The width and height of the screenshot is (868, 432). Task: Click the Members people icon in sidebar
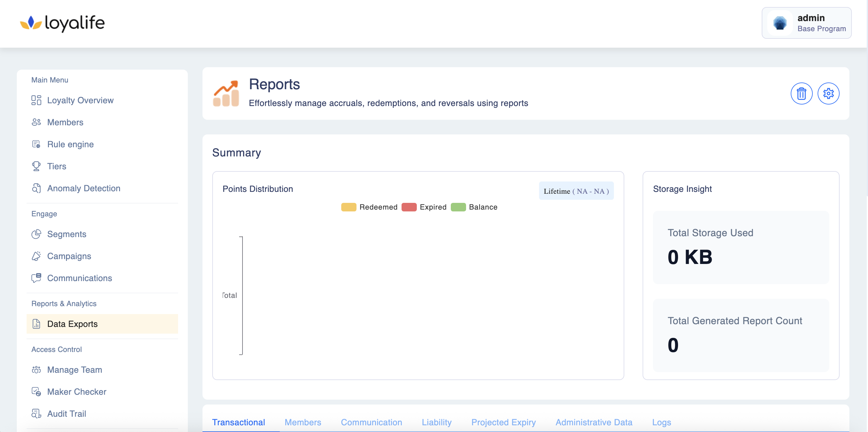click(36, 122)
